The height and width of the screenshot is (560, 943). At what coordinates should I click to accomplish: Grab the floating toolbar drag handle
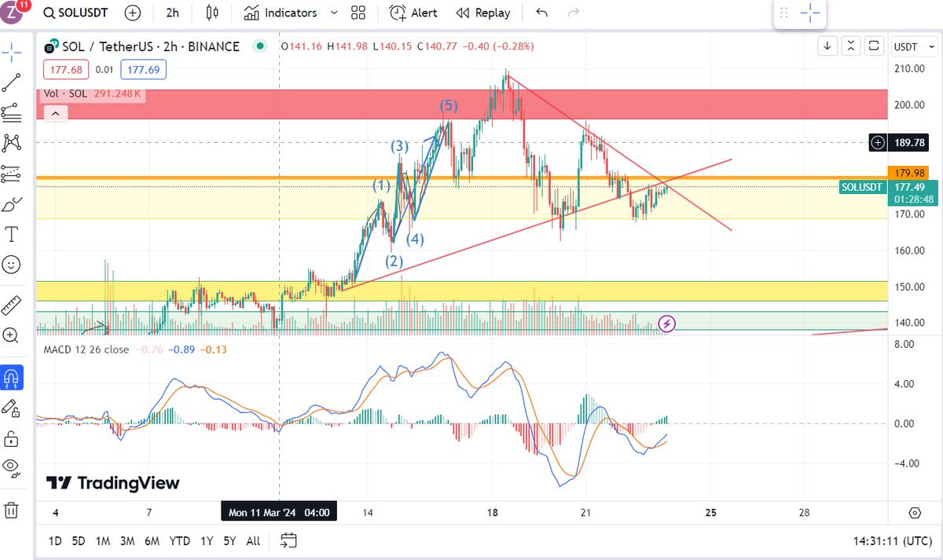[x=783, y=13]
